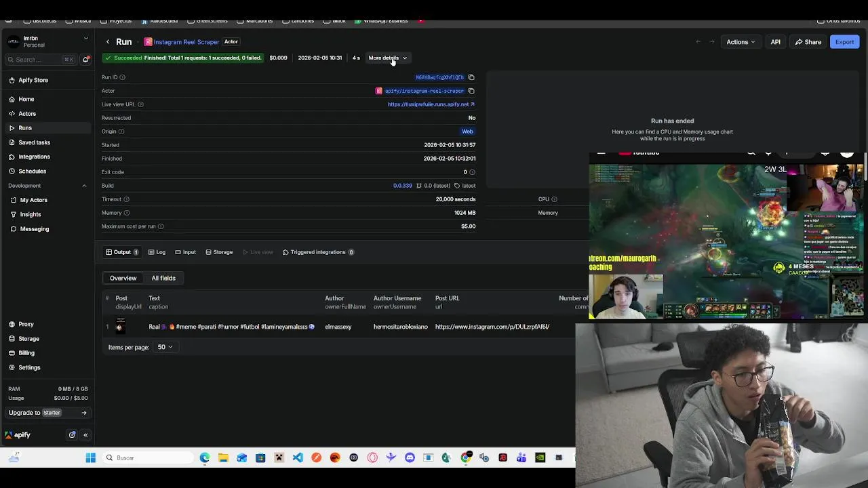This screenshot has width=868, height=488.
Task: Click the CPU info icon
Action: click(x=554, y=199)
